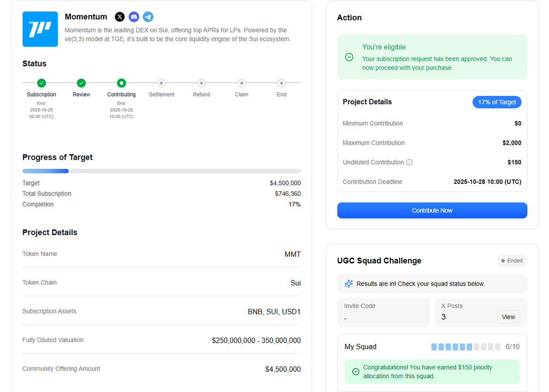The height and width of the screenshot is (392, 549).
Task: Click the My Squad progress blocks
Action: pos(466,347)
